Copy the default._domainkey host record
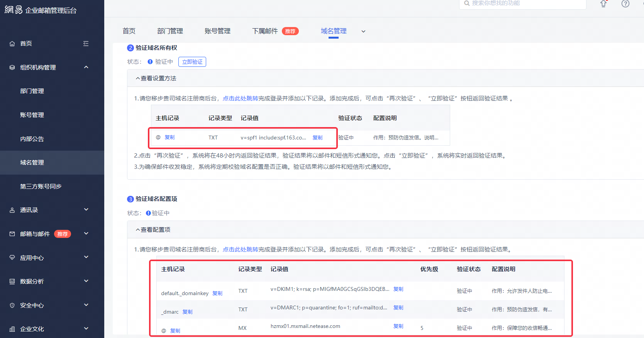This screenshot has width=644, height=338. point(217,293)
